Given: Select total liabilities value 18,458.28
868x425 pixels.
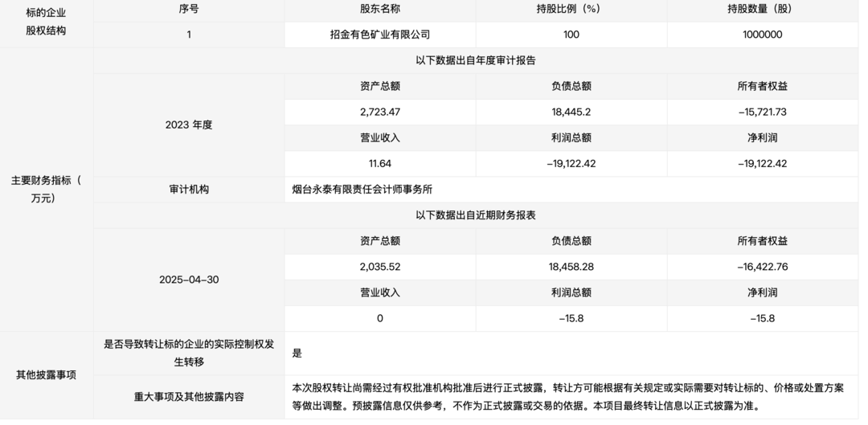Looking at the screenshot, I should pos(571,267).
